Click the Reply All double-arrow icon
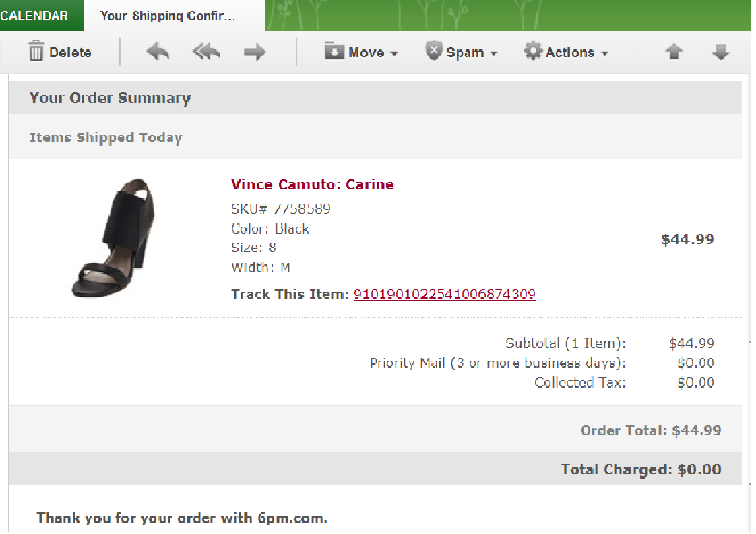 pos(206,52)
